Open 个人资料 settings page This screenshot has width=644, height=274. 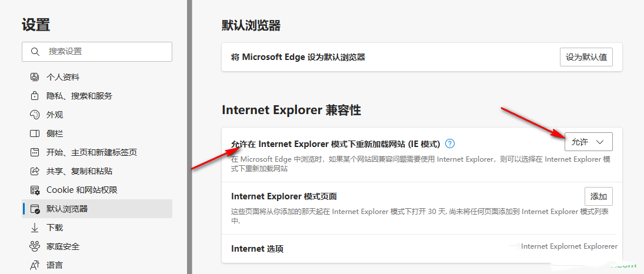97,77
